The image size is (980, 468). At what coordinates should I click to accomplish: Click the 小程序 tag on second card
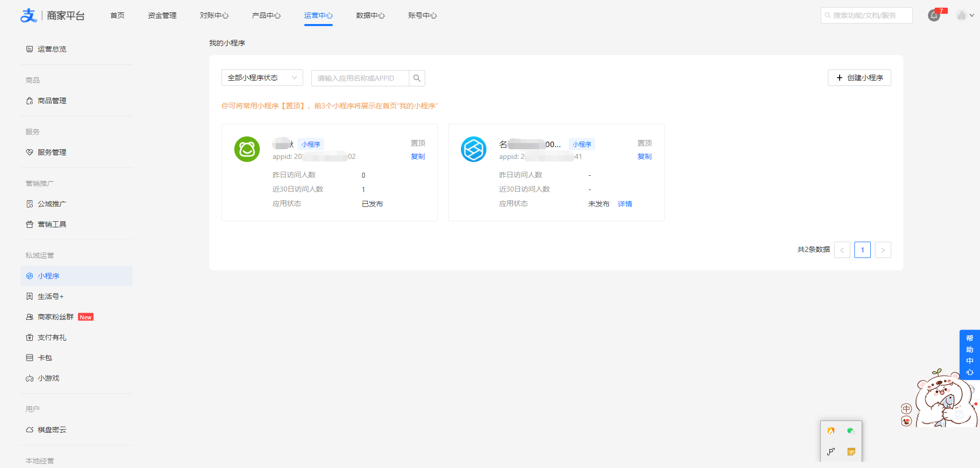(582, 144)
